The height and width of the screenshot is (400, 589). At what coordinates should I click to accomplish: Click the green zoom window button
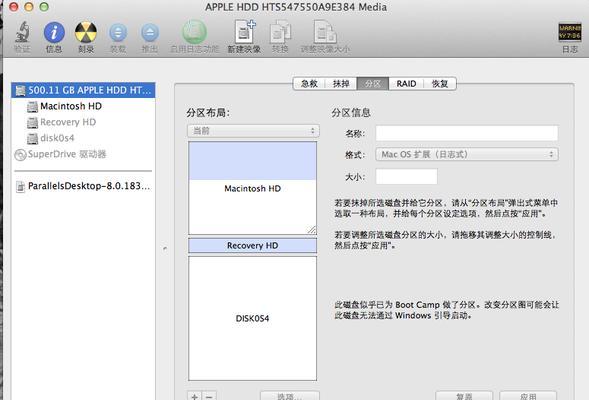coord(44,7)
